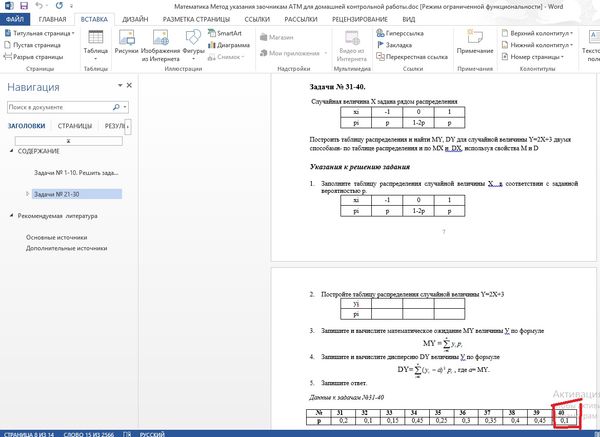Expand the Рекомендуемая литература heading
This screenshot has height=437, width=600.
11,215
